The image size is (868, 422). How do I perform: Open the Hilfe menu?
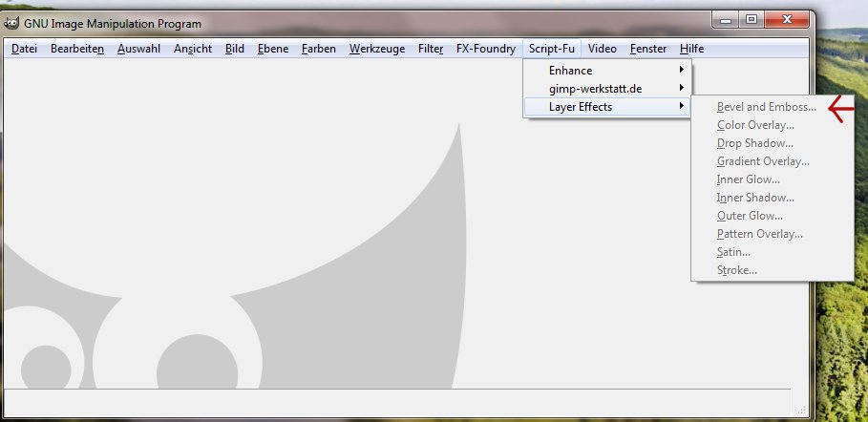point(692,49)
